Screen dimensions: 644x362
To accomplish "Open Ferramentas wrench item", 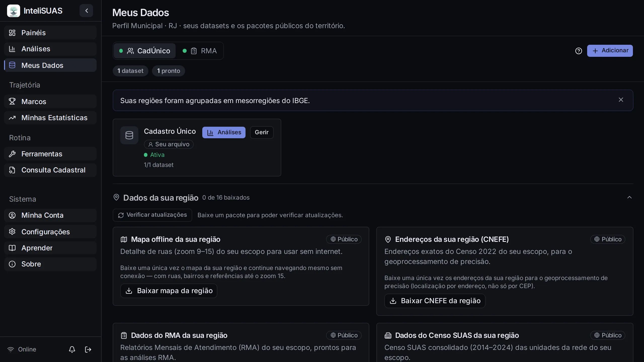I will (x=50, y=154).
